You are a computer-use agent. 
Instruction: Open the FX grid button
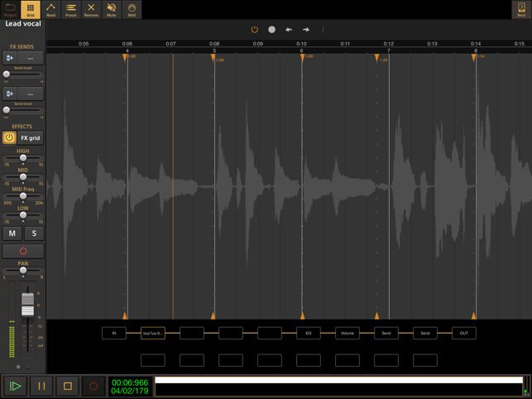[31, 138]
